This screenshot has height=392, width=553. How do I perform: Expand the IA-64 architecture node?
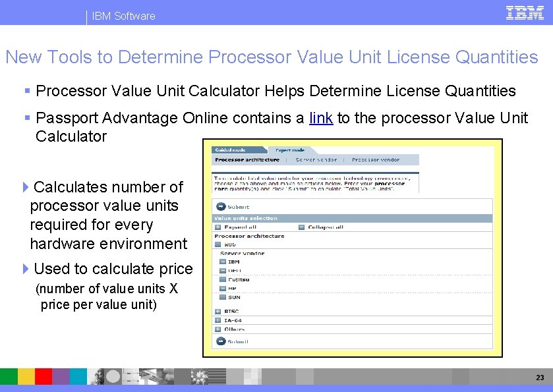(218, 320)
